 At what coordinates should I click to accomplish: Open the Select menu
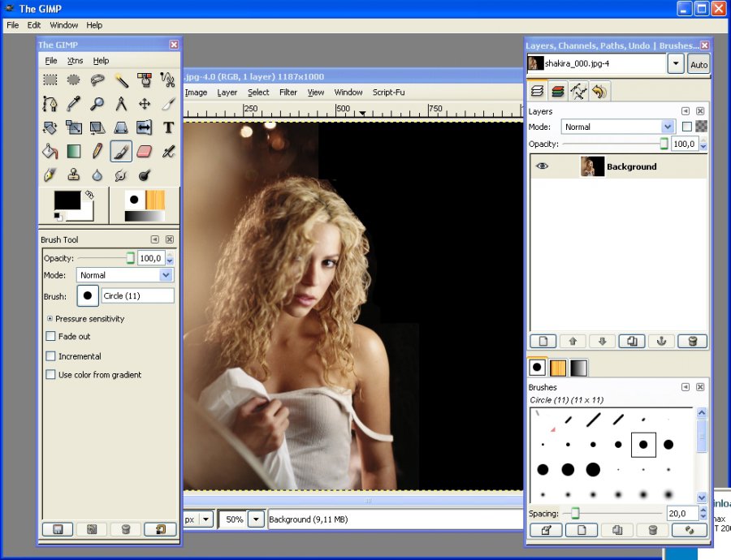258,93
